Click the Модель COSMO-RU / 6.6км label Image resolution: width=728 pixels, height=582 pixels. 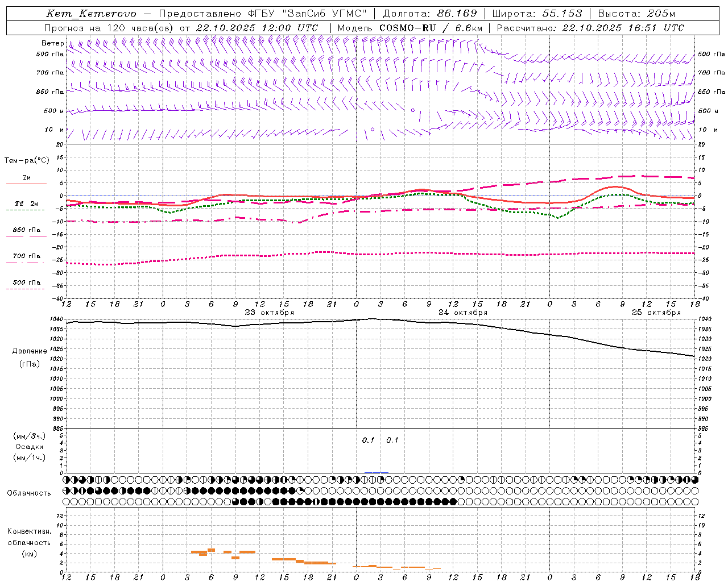410,28
